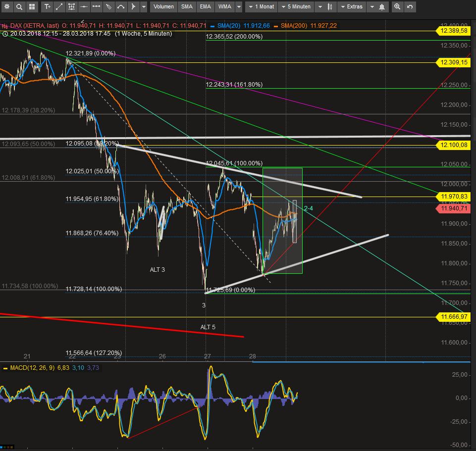
Task: Expand the alarm dropdown arrow
Action: [x=372, y=6]
